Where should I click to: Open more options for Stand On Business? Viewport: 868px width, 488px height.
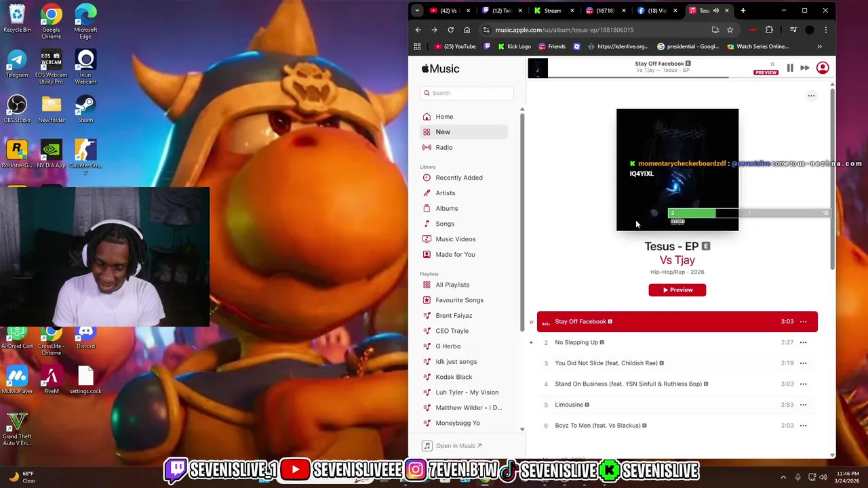pos(804,384)
